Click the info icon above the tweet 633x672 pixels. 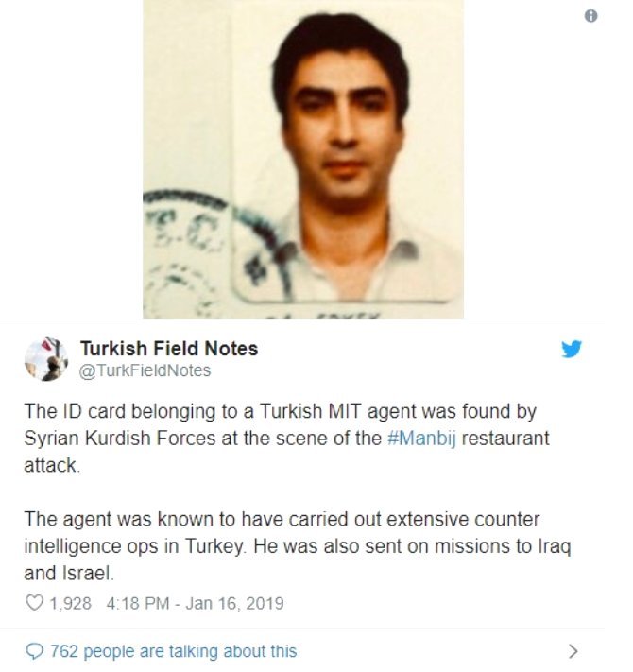(x=590, y=16)
